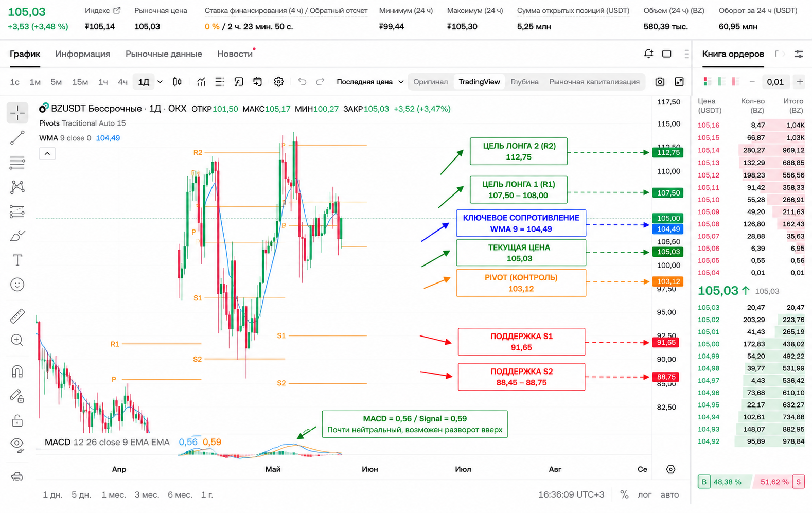Take a chart snapshot with camera icon

660,82
